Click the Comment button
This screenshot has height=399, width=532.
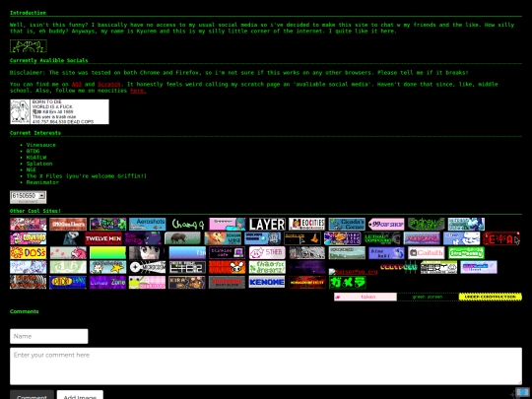click(x=32, y=395)
